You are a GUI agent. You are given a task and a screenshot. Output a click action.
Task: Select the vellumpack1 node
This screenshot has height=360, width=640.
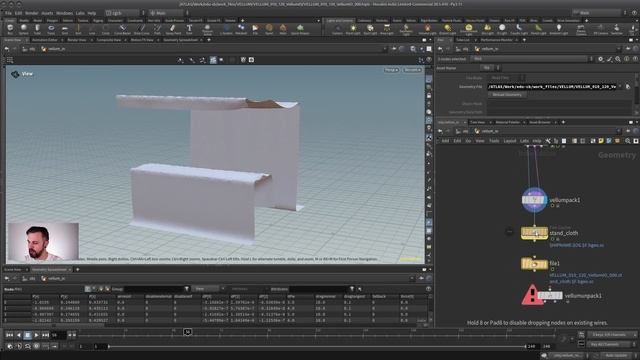tap(534, 200)
